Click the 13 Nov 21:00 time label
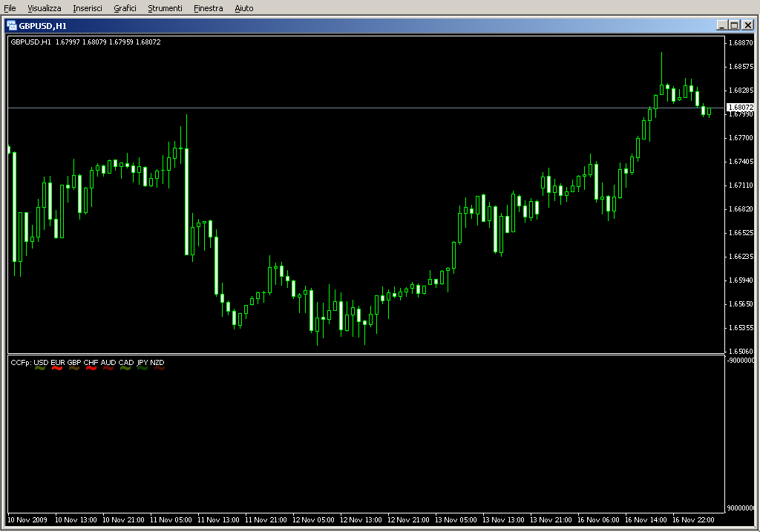The height and width of the screenshot is (532, 760). (551, 520)
